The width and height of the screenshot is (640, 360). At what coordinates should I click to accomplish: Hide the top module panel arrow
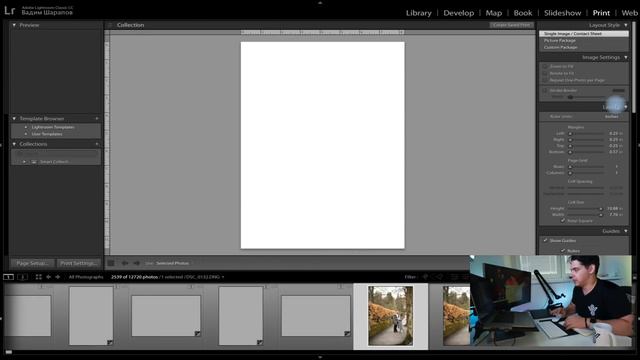[320, 2]
